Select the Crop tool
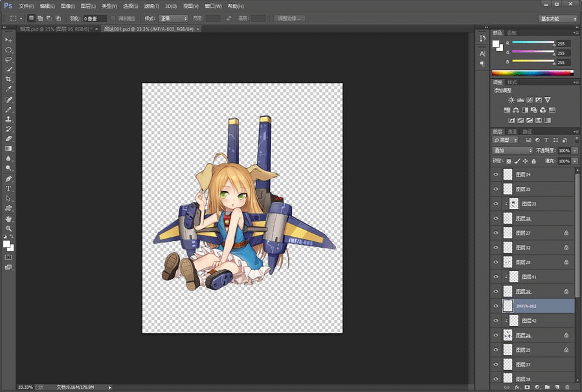 tap(8, 79)
